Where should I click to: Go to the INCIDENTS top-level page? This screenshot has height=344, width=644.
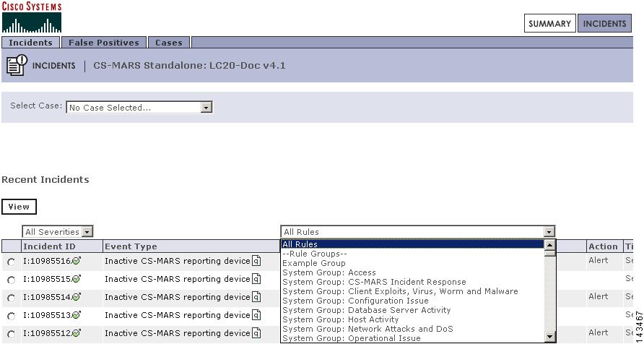(x=604, y=23)
